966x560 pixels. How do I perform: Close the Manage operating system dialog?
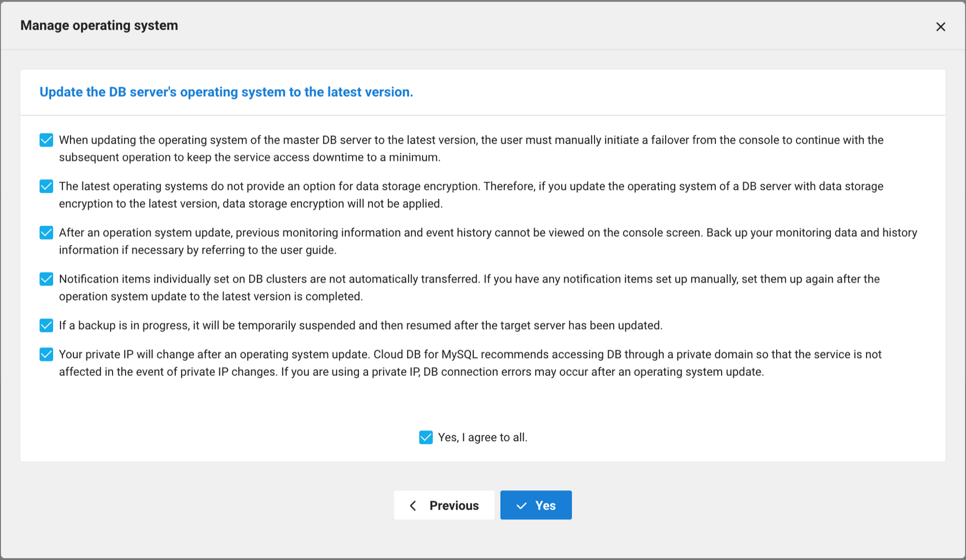pos(940,27)
